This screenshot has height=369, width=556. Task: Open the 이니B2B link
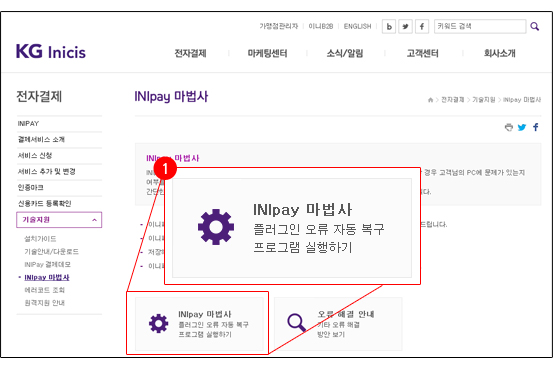(321, 26)
